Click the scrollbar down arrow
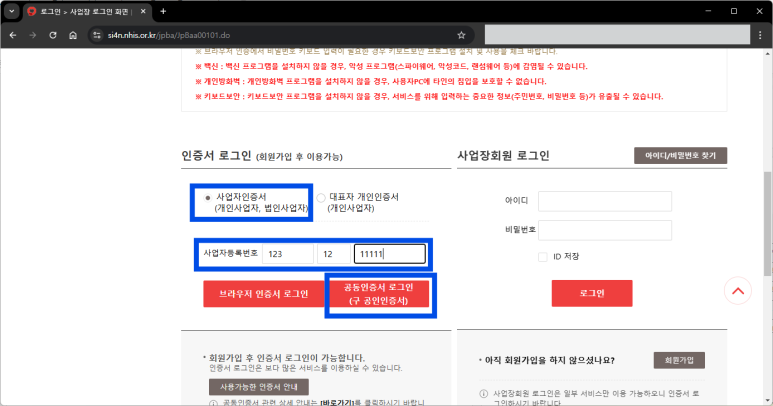 pos(768,401)
